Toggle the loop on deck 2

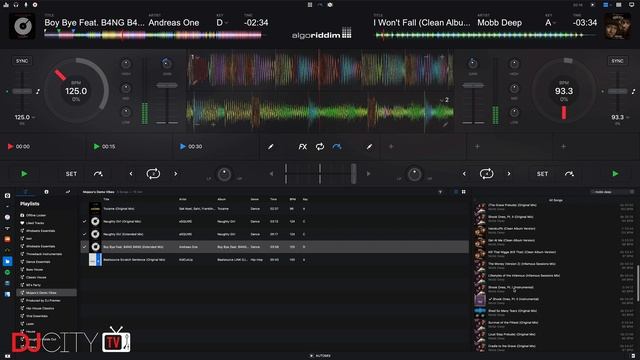coord(486,174)
